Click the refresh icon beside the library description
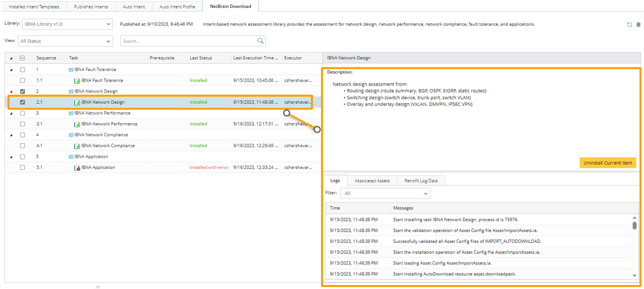The image size is (644, 289). 629,25
